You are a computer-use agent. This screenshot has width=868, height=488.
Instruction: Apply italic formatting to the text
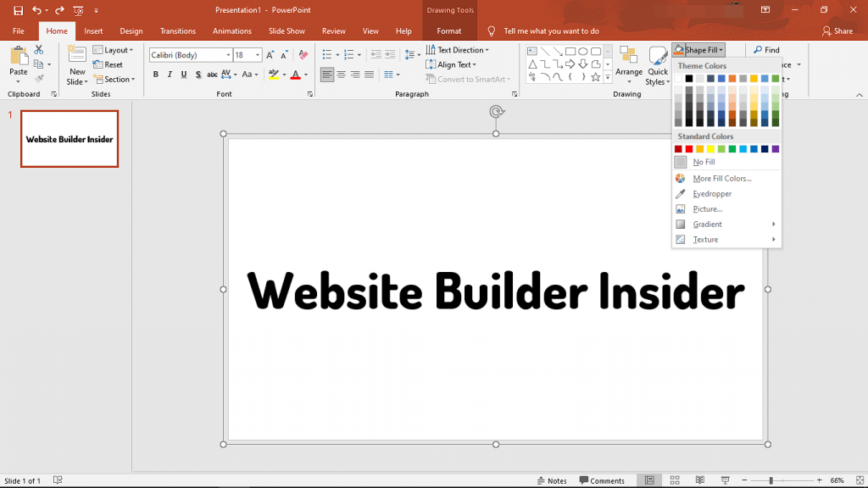[169, 75]
